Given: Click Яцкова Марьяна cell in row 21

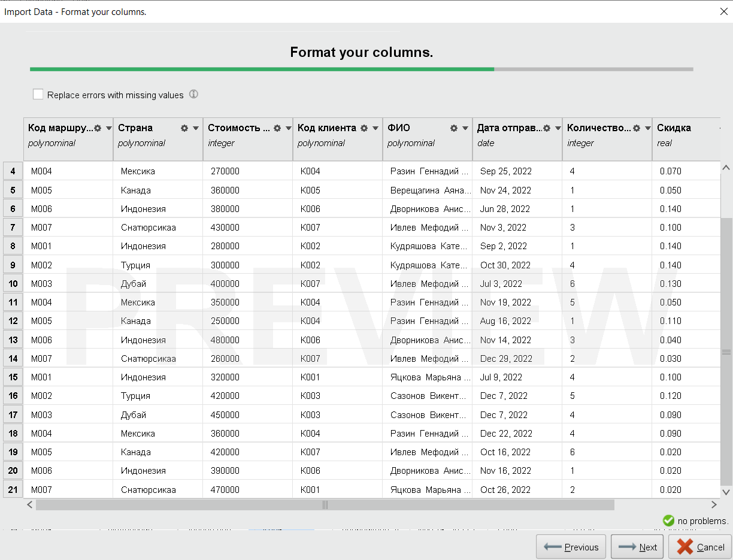Looking at the screenshot, I should point(428,489).
